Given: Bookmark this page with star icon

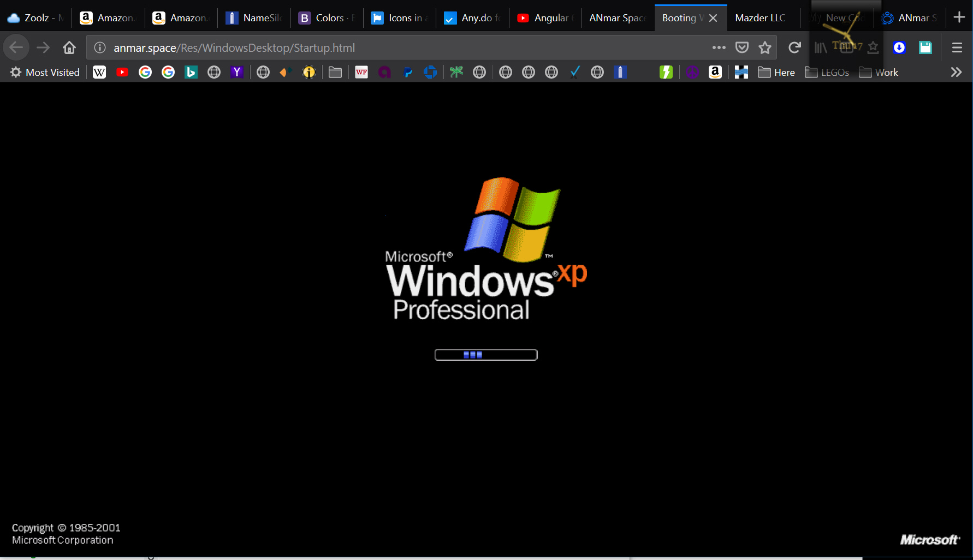Looking at the screenshot, I should tap(764, 48).
